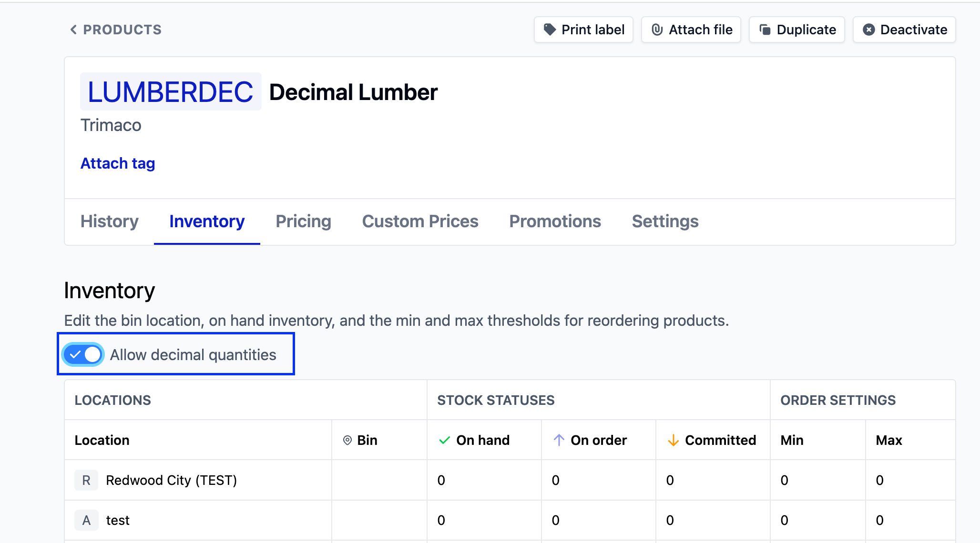This screenshot has height=543, width=980.
Task: Click the orange Committed down-arrow icon
Action: [673, 440]
